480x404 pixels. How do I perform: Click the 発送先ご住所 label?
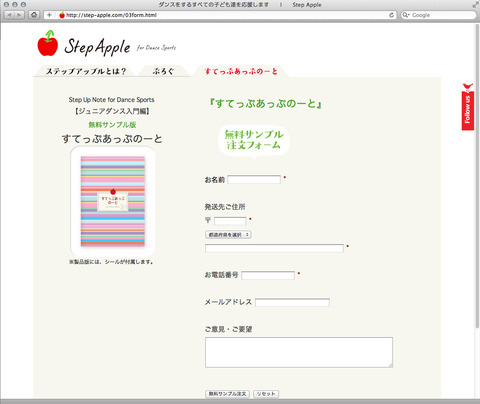225,207
